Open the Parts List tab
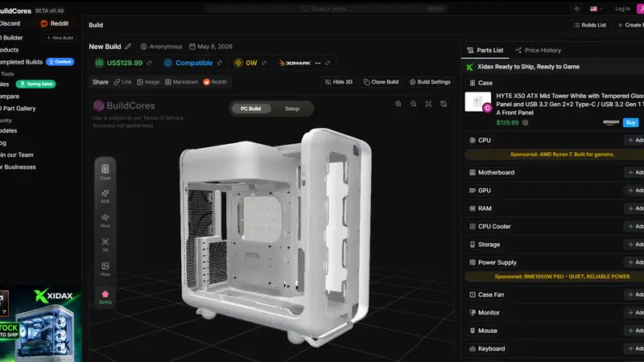The height and width of the screenshot is (362, 644). click(x=485, y=50)
